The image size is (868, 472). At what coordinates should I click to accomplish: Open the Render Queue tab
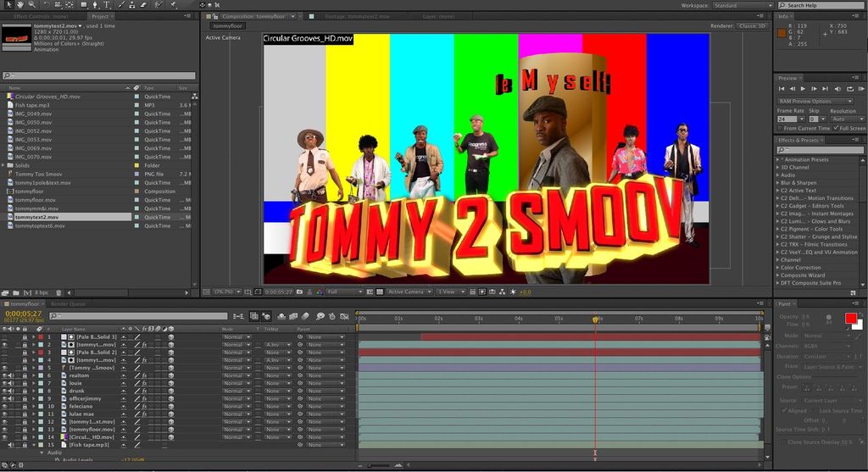point(68,303)
